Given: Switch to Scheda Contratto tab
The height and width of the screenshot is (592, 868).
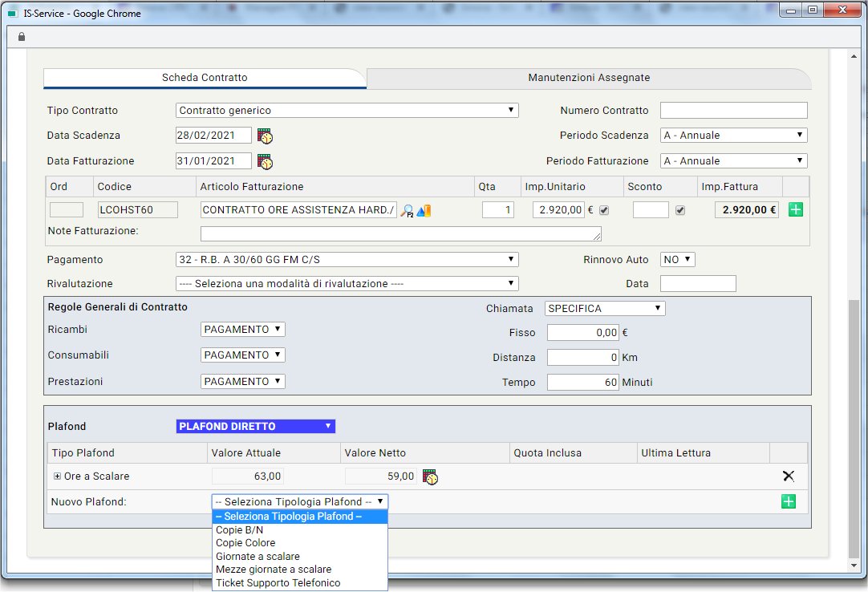Looking at the screenshot, I should (205, 78).
